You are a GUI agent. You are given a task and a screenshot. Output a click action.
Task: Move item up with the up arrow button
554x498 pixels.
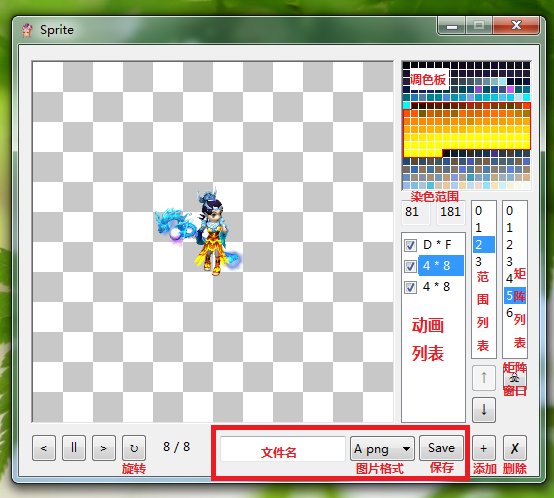(484, 378)
